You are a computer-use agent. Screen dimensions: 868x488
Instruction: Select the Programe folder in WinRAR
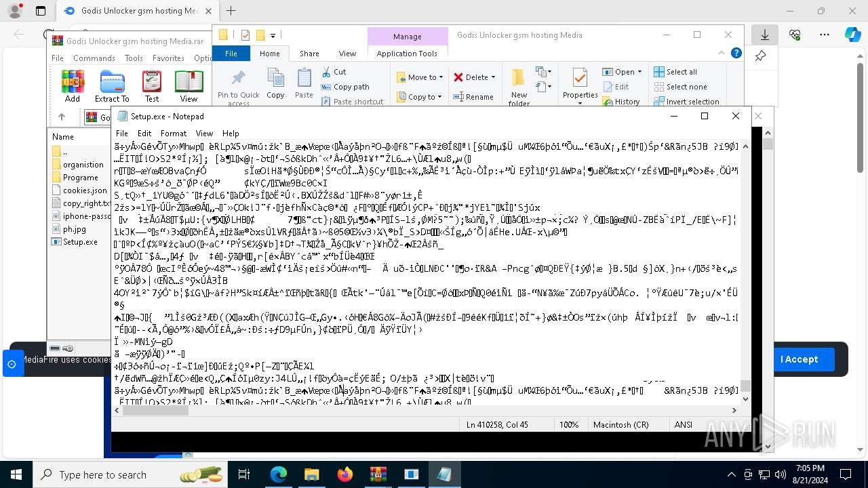click(x=75, y=178)
